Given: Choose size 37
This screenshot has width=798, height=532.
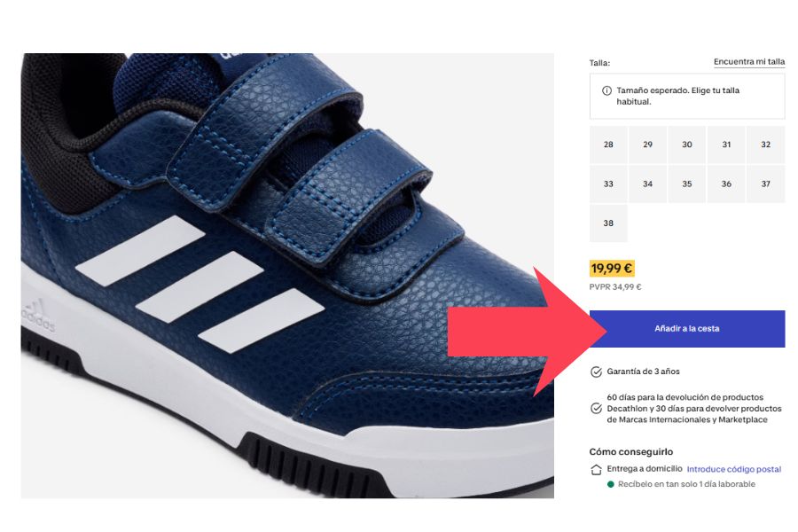Looking at the screenshot, I should [766, 184].
